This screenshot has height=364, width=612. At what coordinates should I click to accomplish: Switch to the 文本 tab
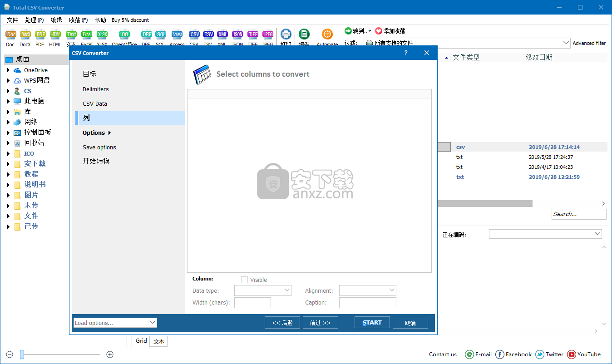(159, 342)
